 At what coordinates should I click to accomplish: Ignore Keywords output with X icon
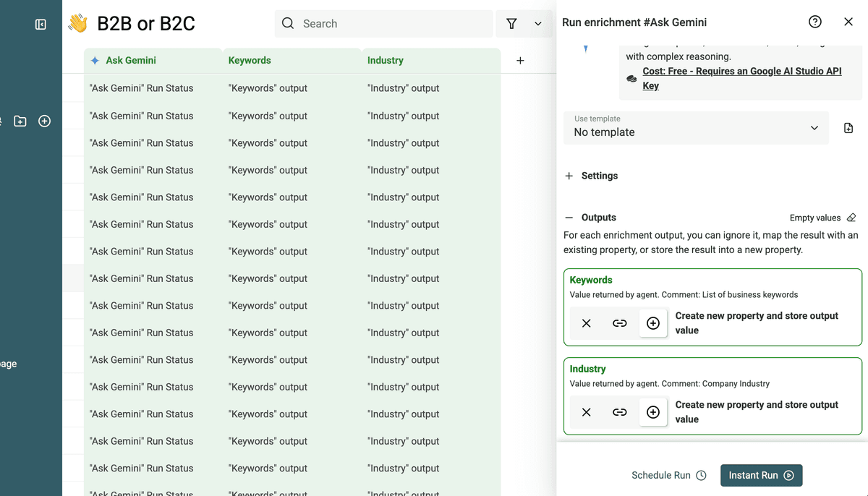(x=587, y=323)
